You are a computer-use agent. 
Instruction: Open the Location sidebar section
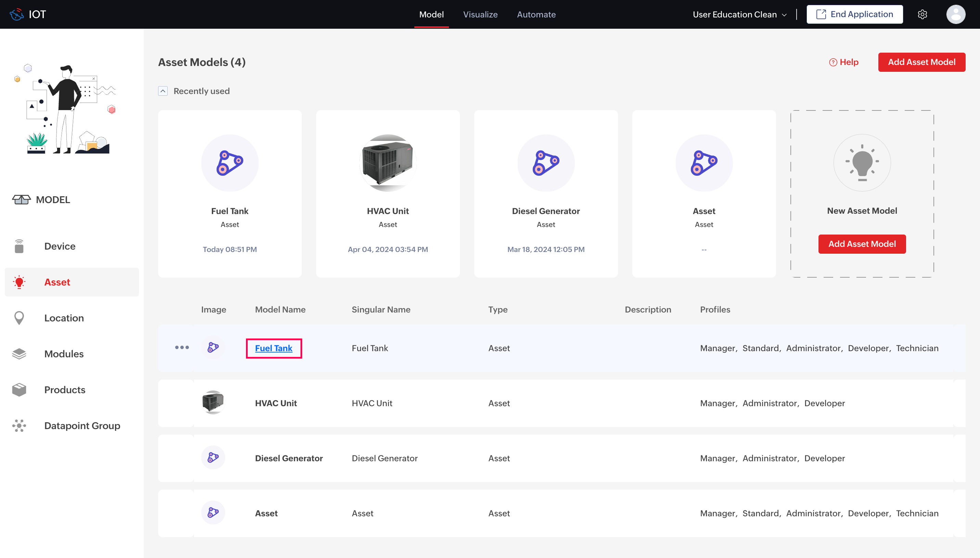tap(64, 318)
